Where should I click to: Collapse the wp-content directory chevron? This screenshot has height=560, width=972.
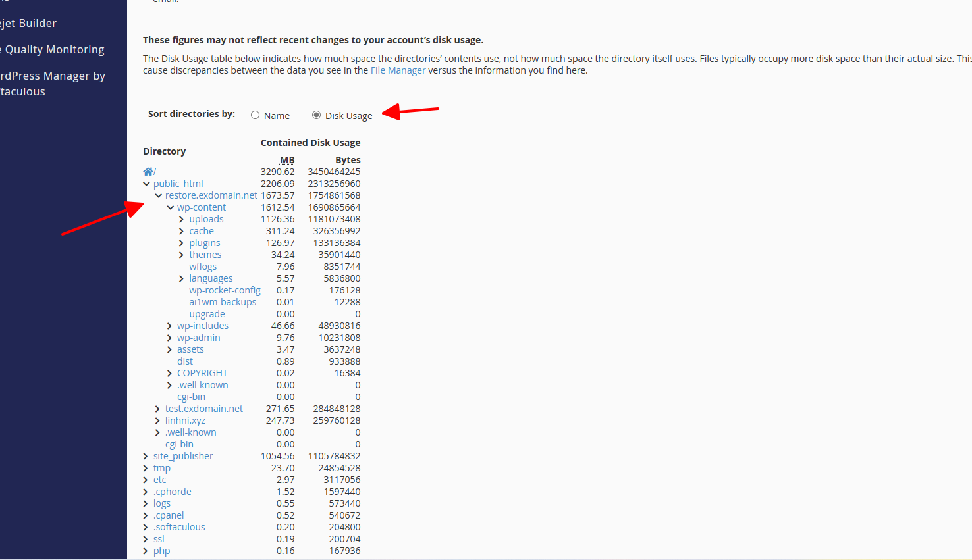pos(170,207)
